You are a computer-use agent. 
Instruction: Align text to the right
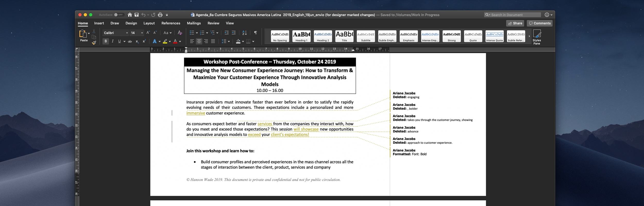[206, 41]
